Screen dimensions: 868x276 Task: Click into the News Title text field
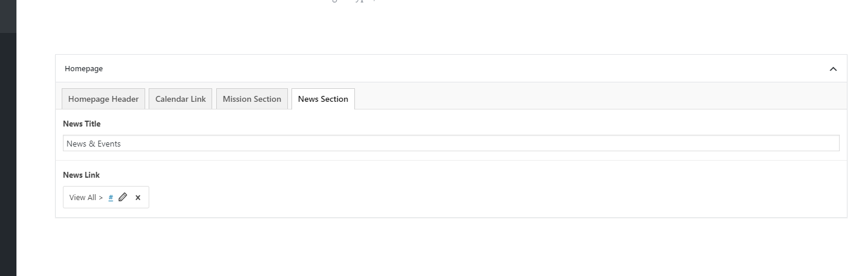451,144
